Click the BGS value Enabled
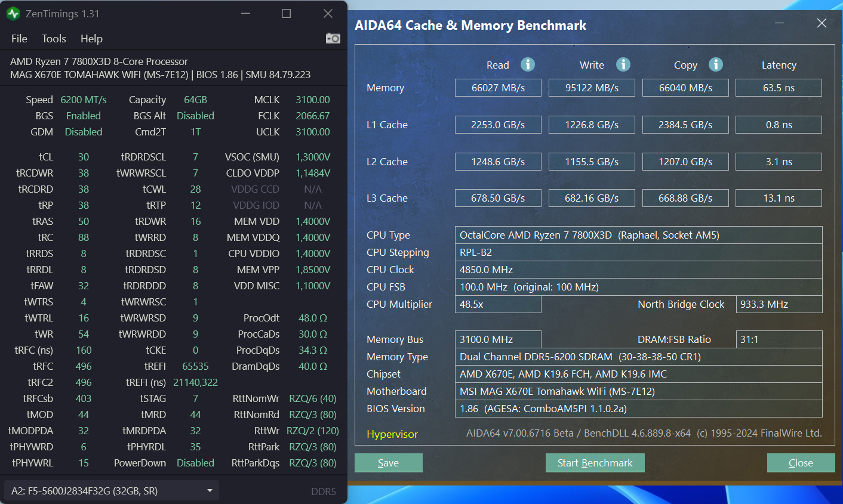Viewport: 843px width, 504px height. [x=84, y=116]
